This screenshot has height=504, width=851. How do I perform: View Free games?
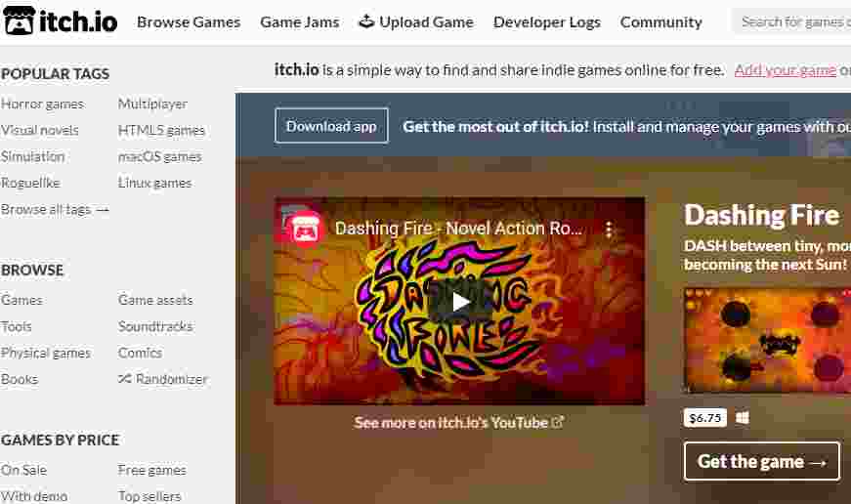pos(152,471)
